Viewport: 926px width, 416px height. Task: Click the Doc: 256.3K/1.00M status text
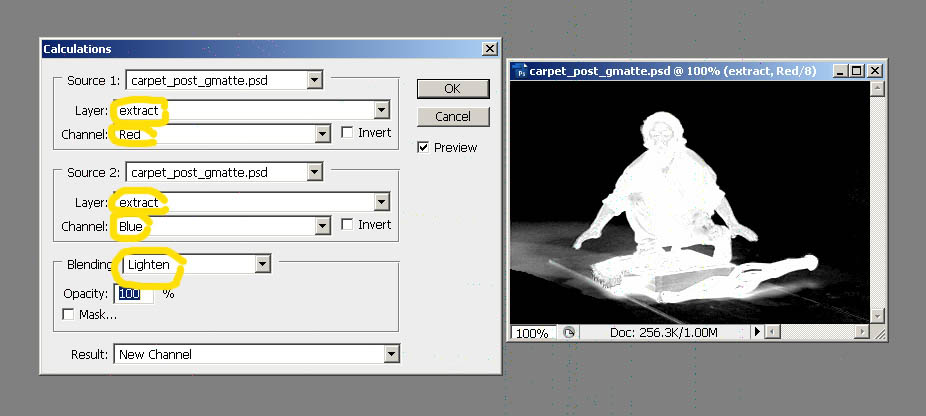pos(663,333)
